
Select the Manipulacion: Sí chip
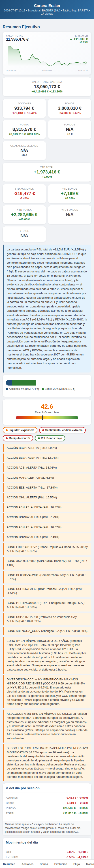point(18,438)
